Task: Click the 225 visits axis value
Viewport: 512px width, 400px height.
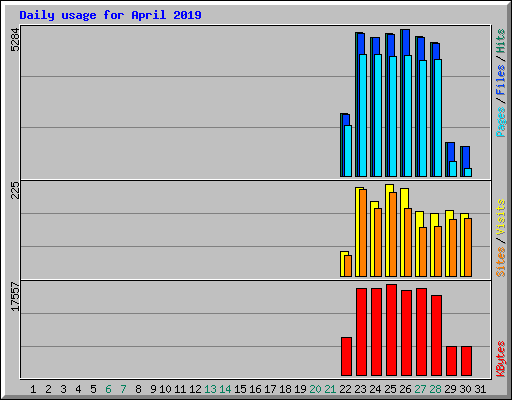Action: (x=15, y=190)
